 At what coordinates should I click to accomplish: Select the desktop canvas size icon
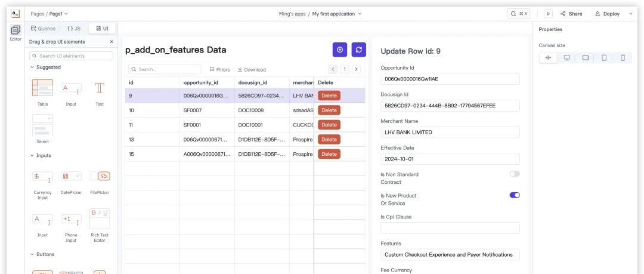(x=567, y=58)
